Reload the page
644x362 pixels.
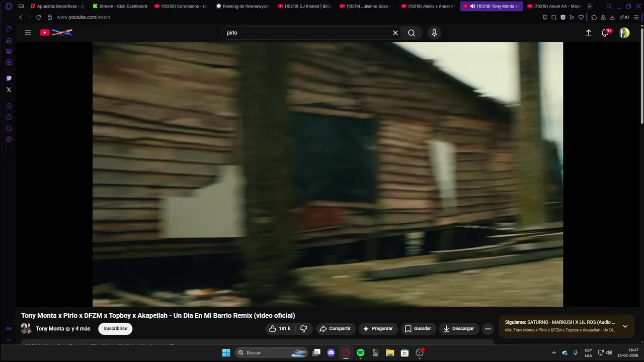(38, 17)
